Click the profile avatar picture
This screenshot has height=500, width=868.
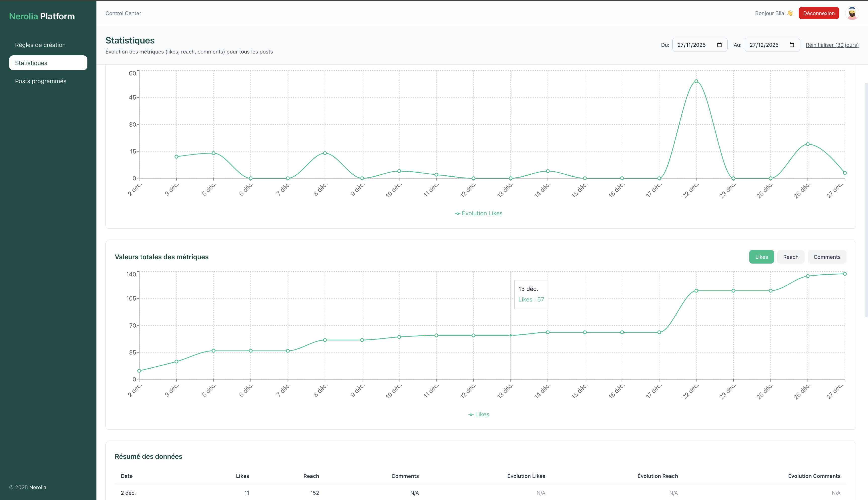click(852, 13)
